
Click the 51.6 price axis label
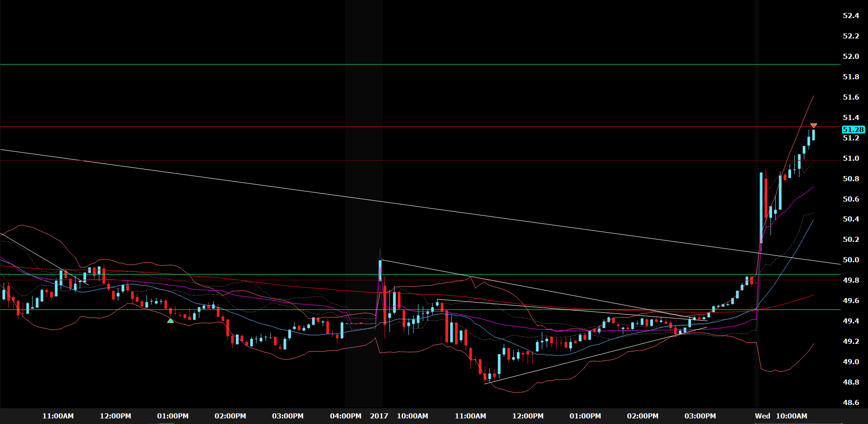click(x=851, y=97)
